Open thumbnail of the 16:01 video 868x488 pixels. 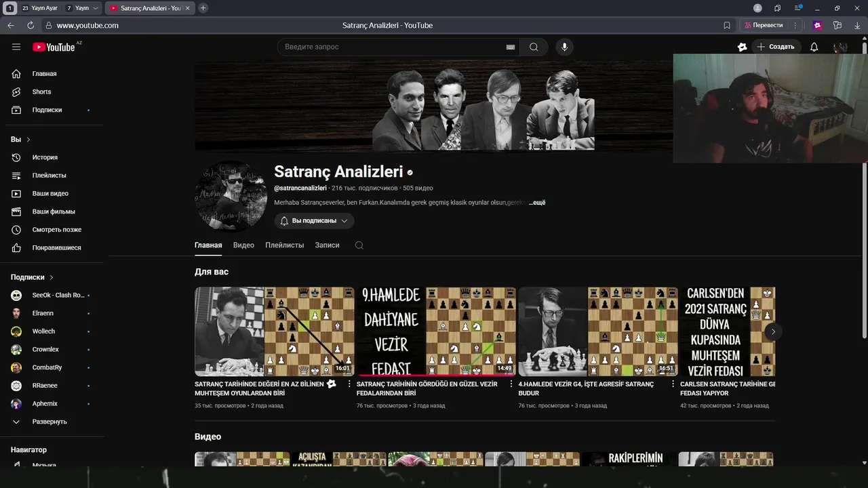point(275,331)
